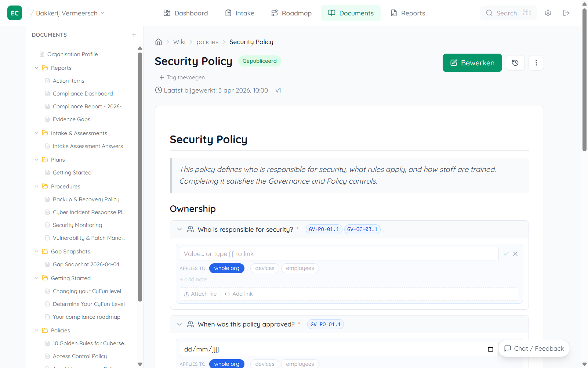Collapse the 'Who is responsible for security?' question
This screenshot has width=588, height=368.
(179, 229)
